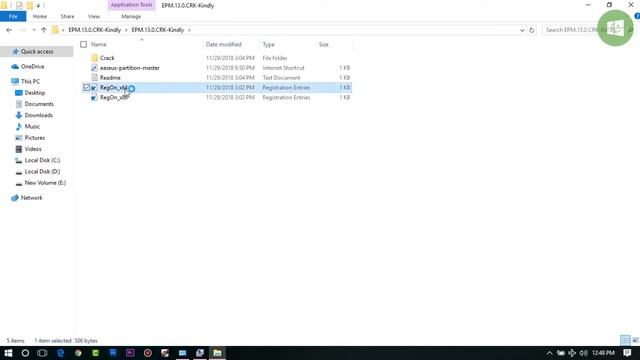
Task: Go back with the Back arrow
Action: point(9,30)
